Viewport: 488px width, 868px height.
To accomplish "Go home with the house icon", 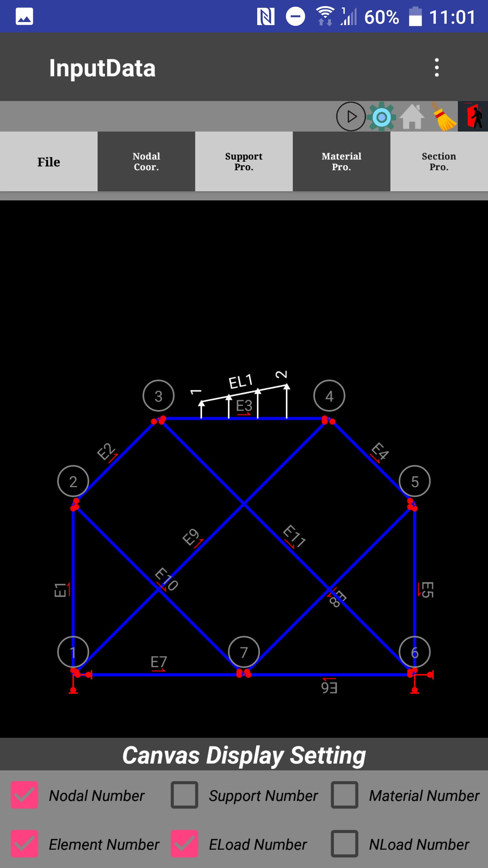I will (x=411, y=117).
